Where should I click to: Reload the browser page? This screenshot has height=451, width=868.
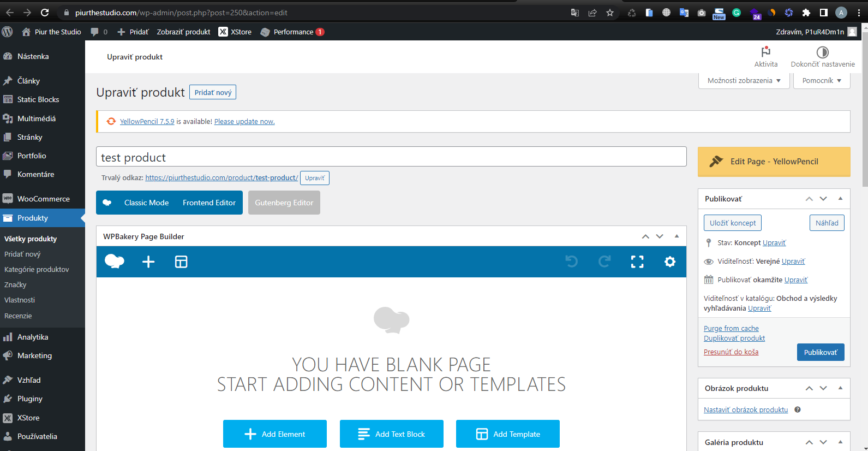(x=45, y=12)
